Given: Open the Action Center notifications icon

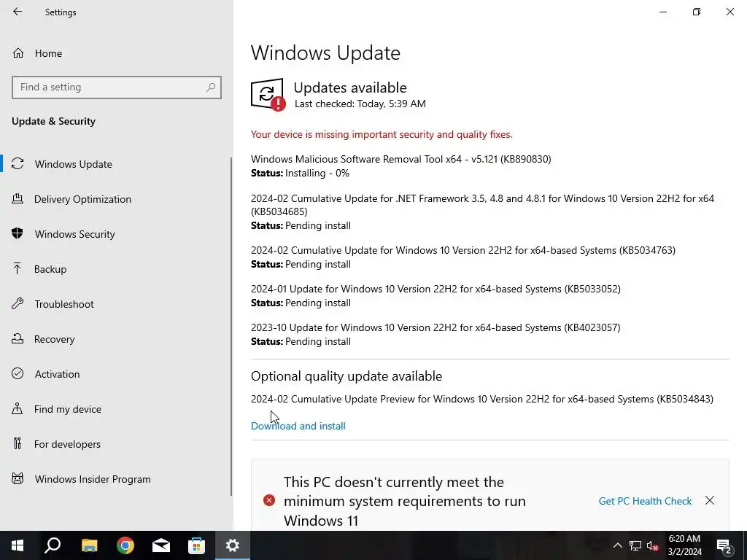Looking at the screenshot, I should click(x=724, y=545).
